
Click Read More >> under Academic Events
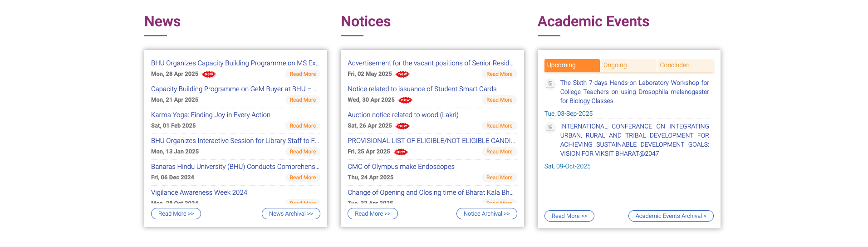pyautogui.click(x=569, y=216)
